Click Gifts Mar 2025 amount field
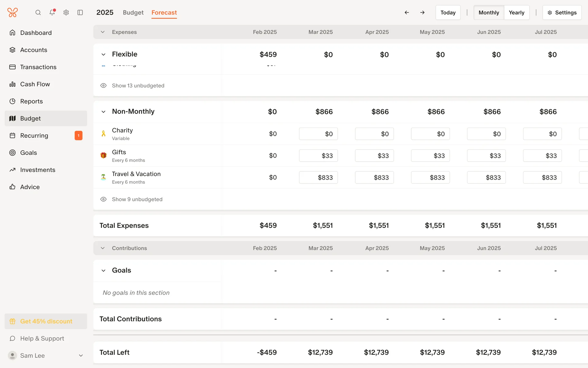Screen dimensions: 588x368 [x=318, y=156]
